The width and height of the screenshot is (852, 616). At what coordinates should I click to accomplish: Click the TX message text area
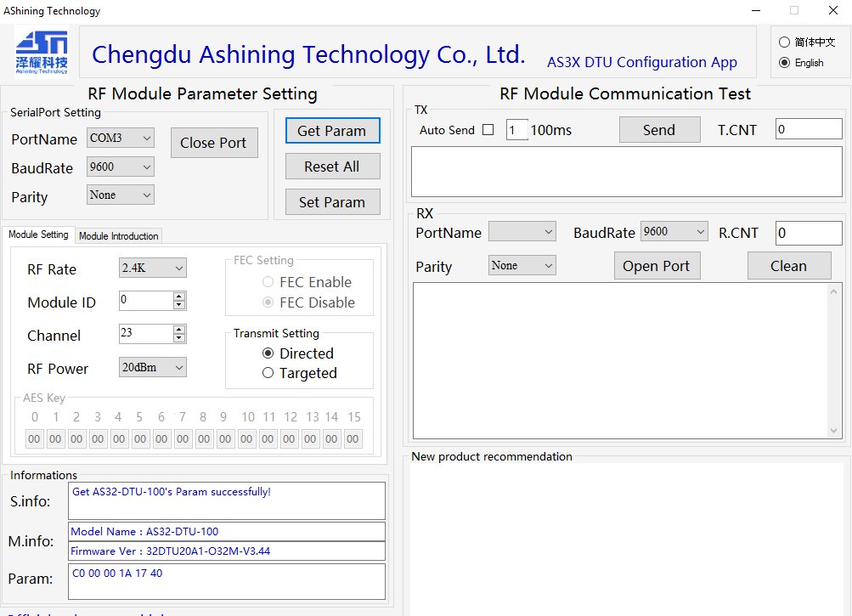point(627,172)
